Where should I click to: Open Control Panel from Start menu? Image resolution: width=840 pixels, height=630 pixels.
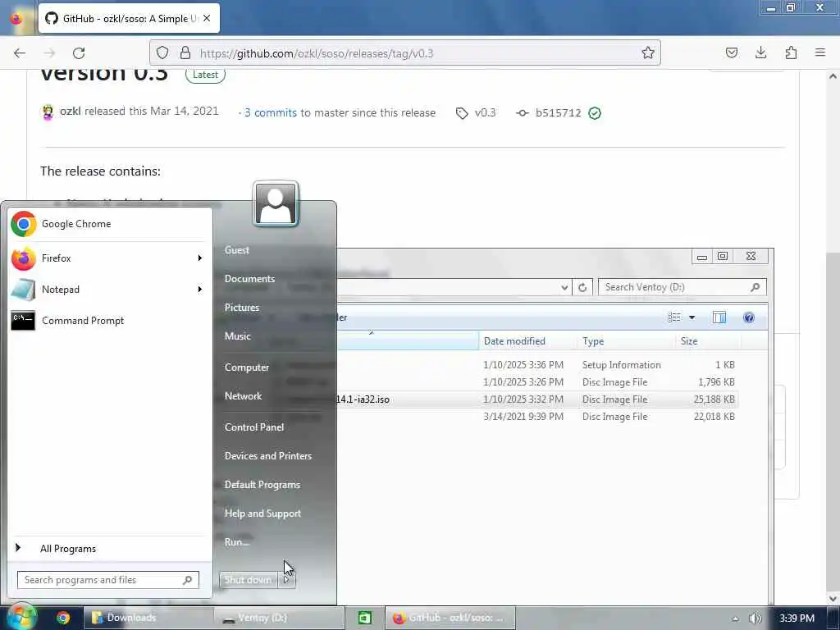tap(254, 427)
